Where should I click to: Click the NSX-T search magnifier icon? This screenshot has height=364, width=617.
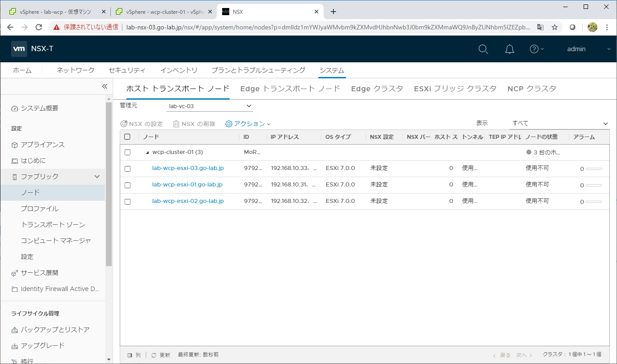click(483, 49)
